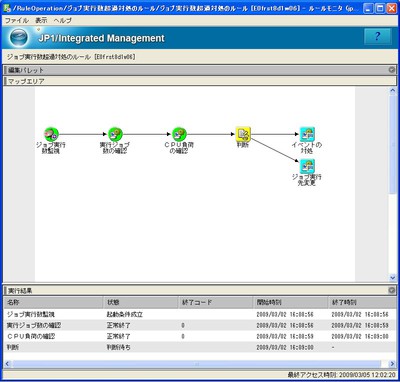Click the horizontal scrollbar in the results table
Viewport: 400px width, 382px height.
click(197, 364)
